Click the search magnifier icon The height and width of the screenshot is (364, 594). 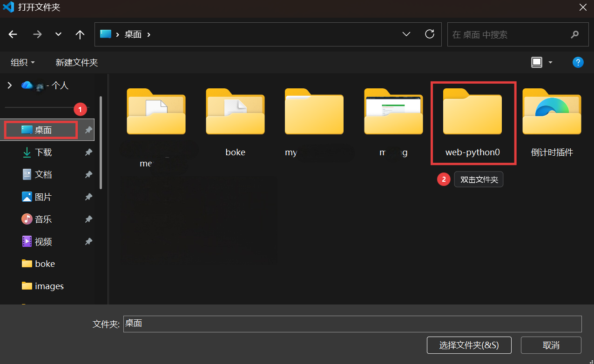[x=575, y=34]
